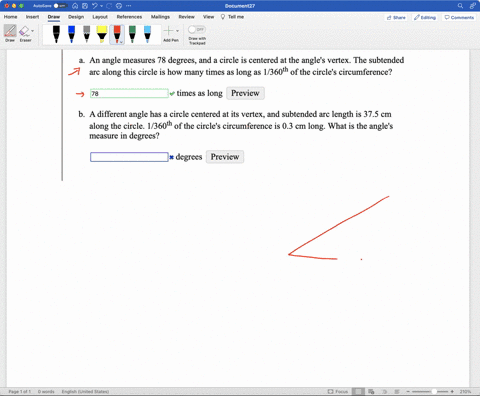This screenshot has height=396, width=480.
Task: Click the Share button
Action: 396,17
